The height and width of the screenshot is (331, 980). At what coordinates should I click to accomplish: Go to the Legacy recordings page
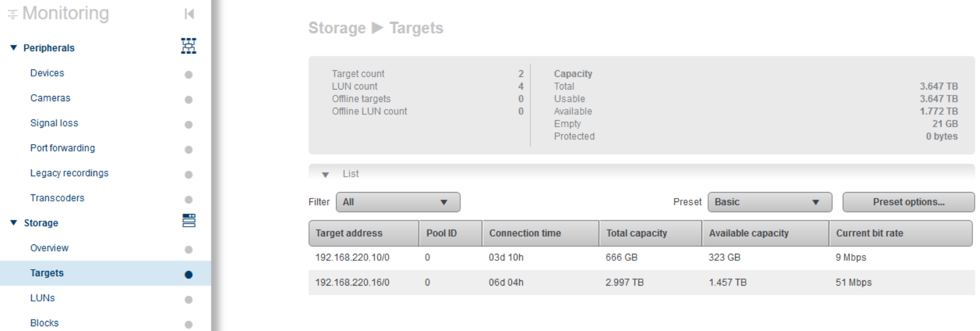[69, 173]
